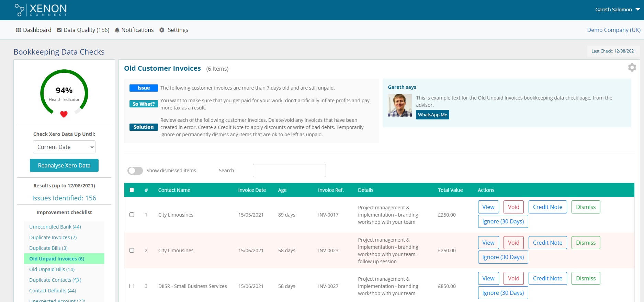The width and height of the screenshot is (644, 302).
Task: Select the checkbox for invoice INV-0027
Action: pos(132,286)
